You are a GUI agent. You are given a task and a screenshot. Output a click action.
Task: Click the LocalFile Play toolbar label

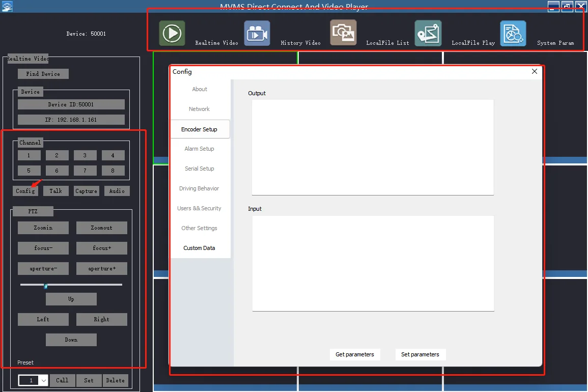pos(473,43)
